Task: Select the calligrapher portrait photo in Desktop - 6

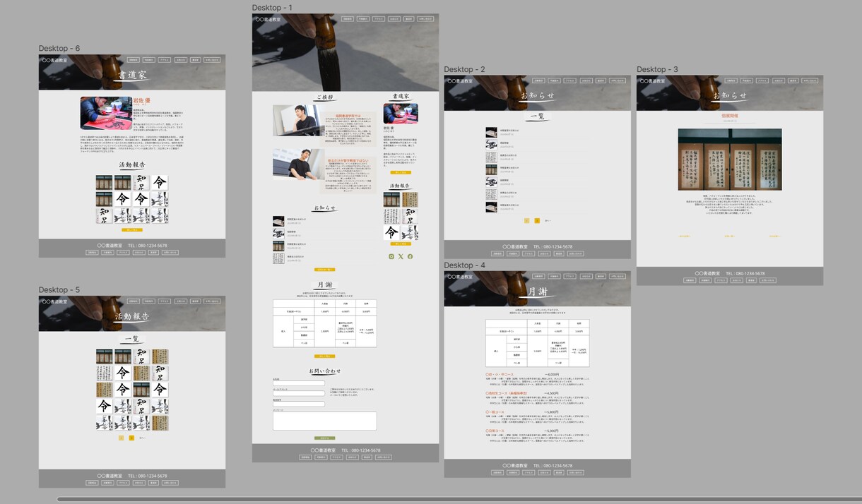Action: [x=106, y=113]
